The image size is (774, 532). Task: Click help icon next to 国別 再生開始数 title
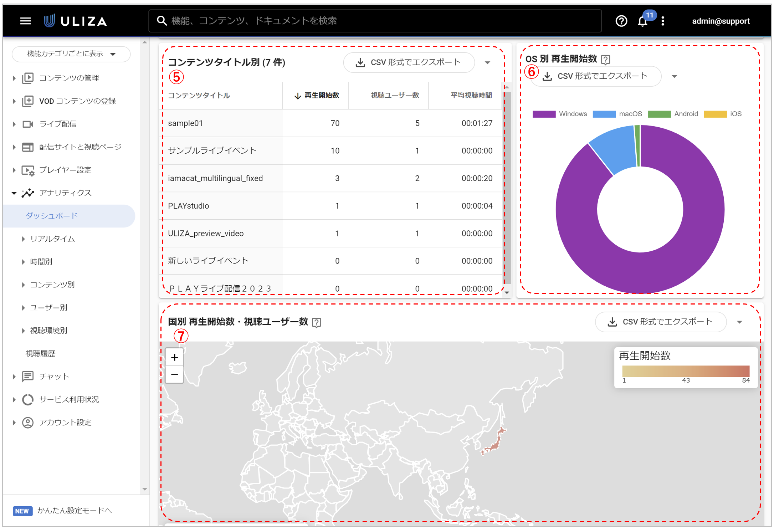pyautogui.click(x=317, y=322)
